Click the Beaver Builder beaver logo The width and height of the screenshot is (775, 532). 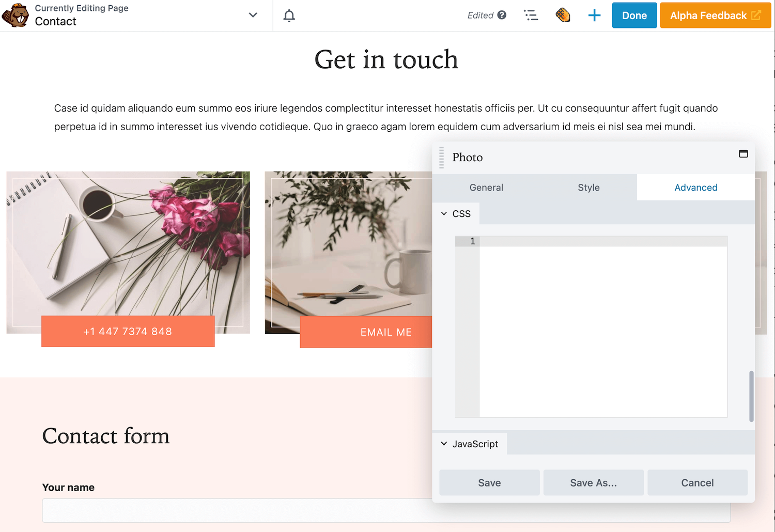pyautogui.click(x=15, y=15)
